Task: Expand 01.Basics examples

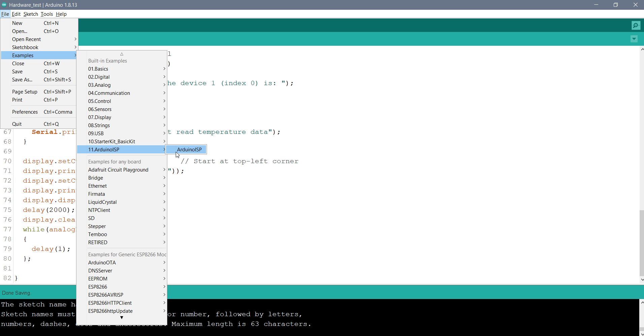Action: [x=122, y=69]
